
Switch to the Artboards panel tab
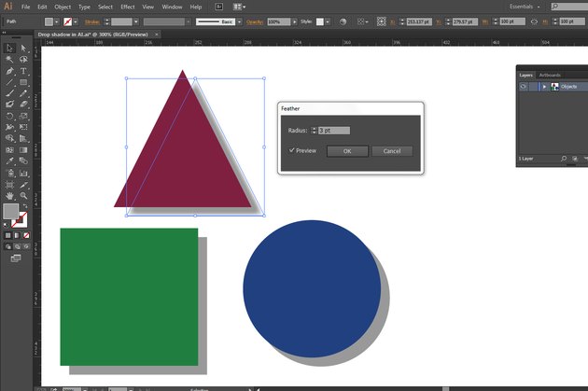tap(550, 75)
